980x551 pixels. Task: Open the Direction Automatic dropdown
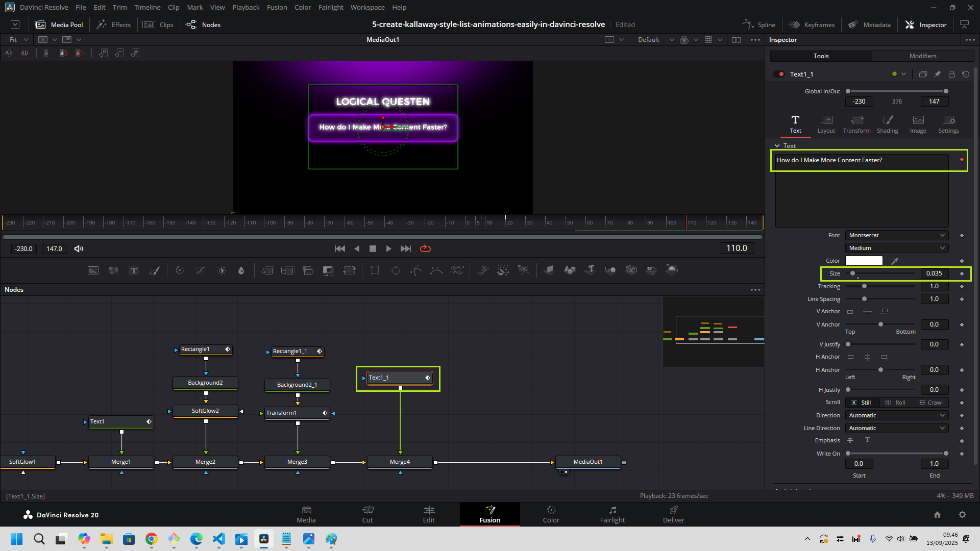(896, 415)
